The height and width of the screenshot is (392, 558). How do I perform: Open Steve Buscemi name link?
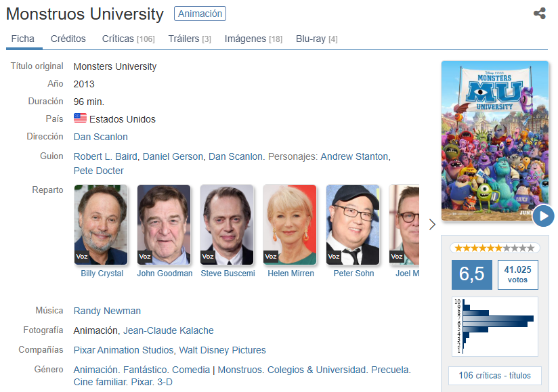point(228,274)
